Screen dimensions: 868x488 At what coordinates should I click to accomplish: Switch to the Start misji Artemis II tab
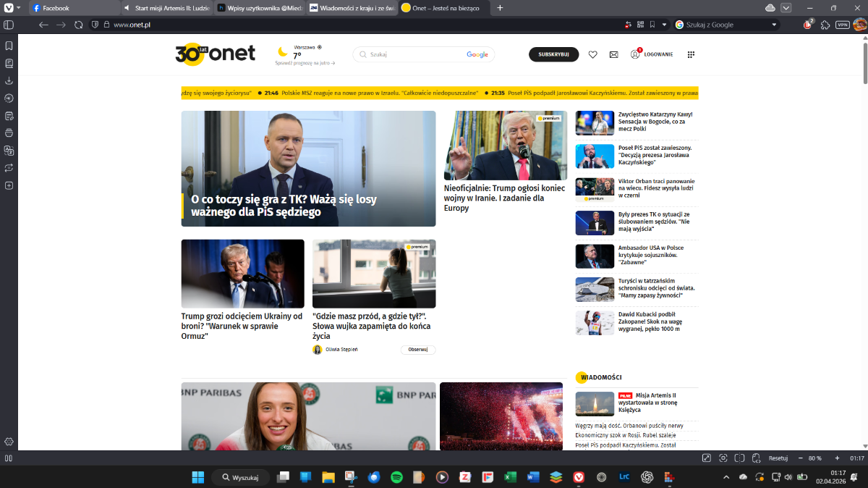[x=166, y=8]
